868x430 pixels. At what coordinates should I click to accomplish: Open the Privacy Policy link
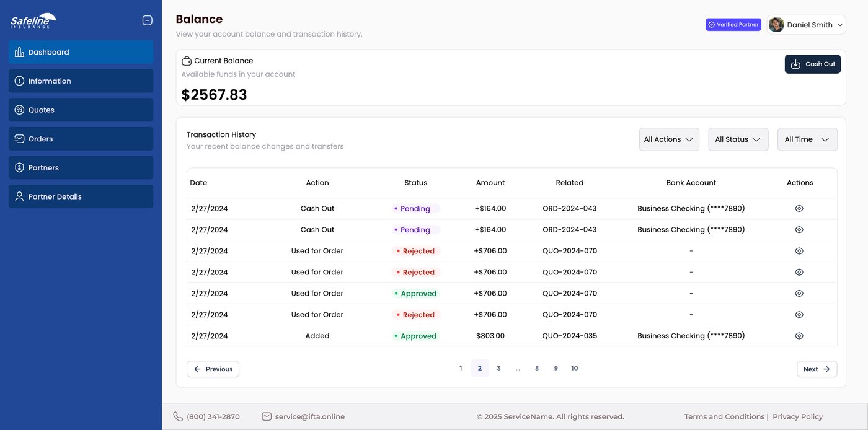(797, 416)
